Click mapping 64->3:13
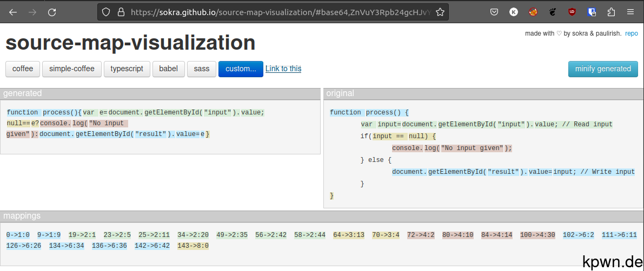 click(x=349, y=235)
